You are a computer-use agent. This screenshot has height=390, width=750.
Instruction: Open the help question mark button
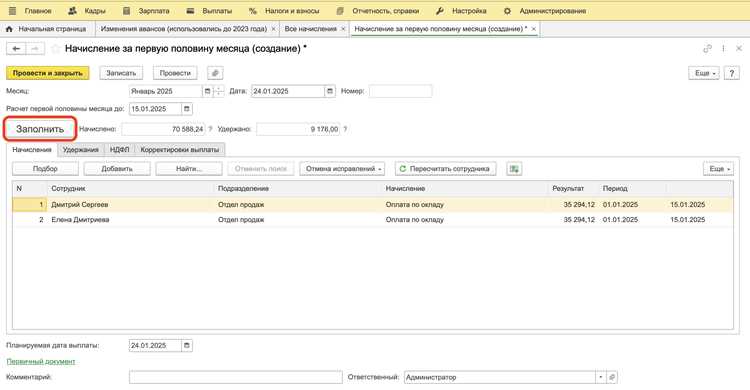tap(731, 73)
